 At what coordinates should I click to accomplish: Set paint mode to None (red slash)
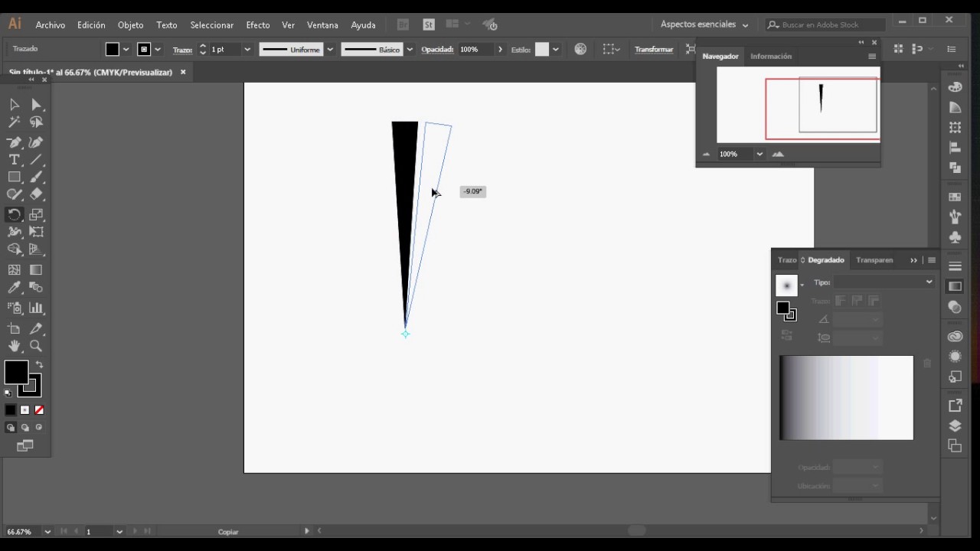tap(39, 410)
